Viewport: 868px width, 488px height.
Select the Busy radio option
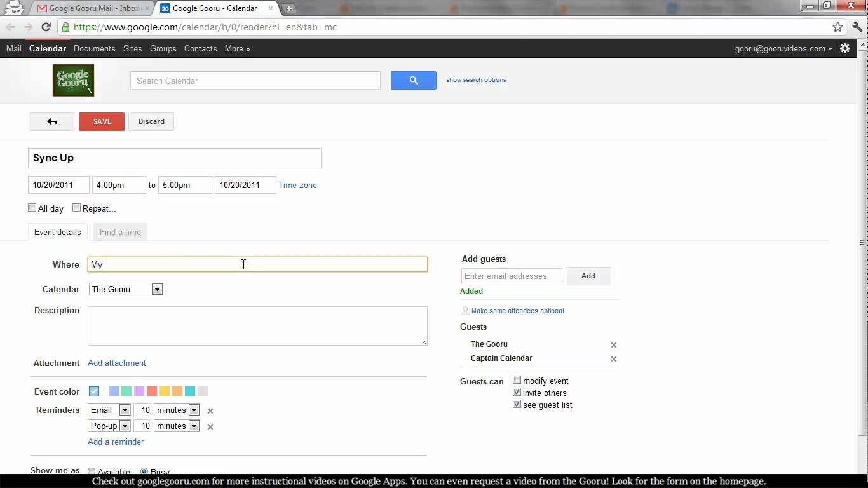(x=144, y=471)
